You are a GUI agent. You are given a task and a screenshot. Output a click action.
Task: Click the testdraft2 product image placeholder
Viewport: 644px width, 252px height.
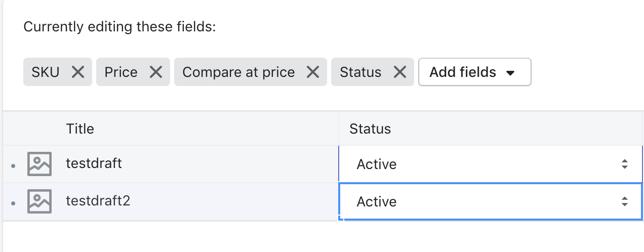(39, 201)
